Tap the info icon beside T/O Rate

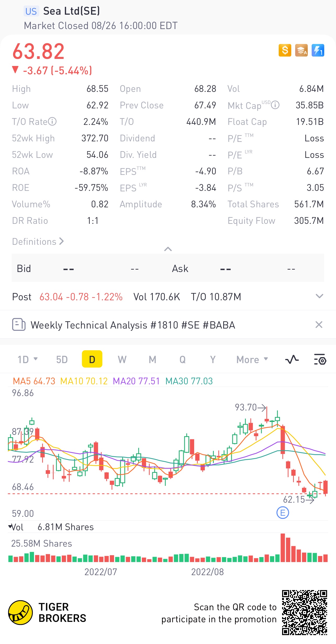(x=52, y=121)
